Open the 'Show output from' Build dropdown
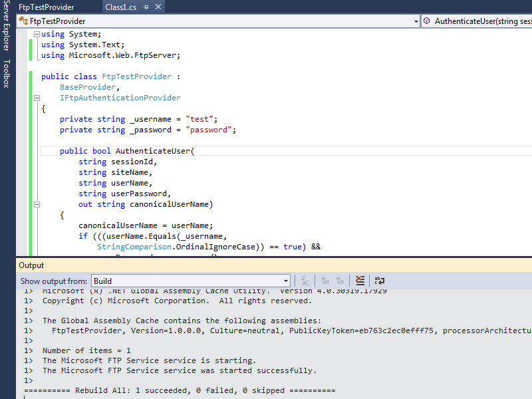Viewport: 532px width, 399px height. pyautogui.click(x=286, y=281)
